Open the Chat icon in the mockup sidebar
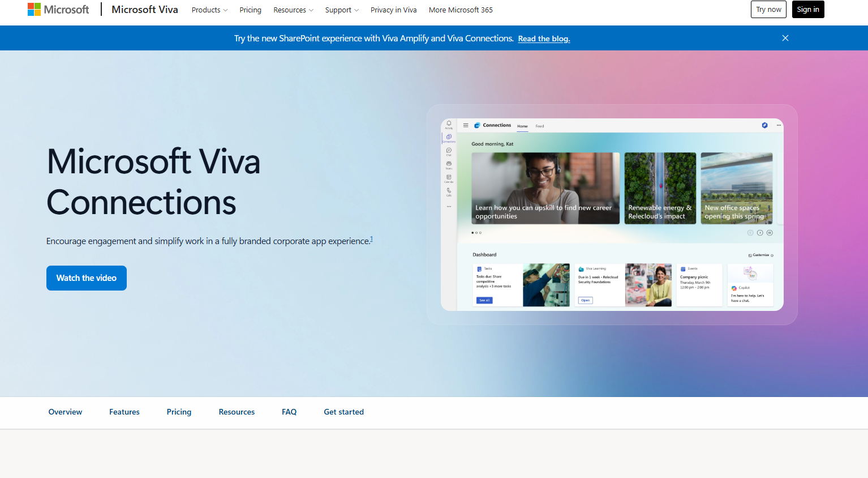This screenshot has width=868, height=478. click(x=449, y=151)
